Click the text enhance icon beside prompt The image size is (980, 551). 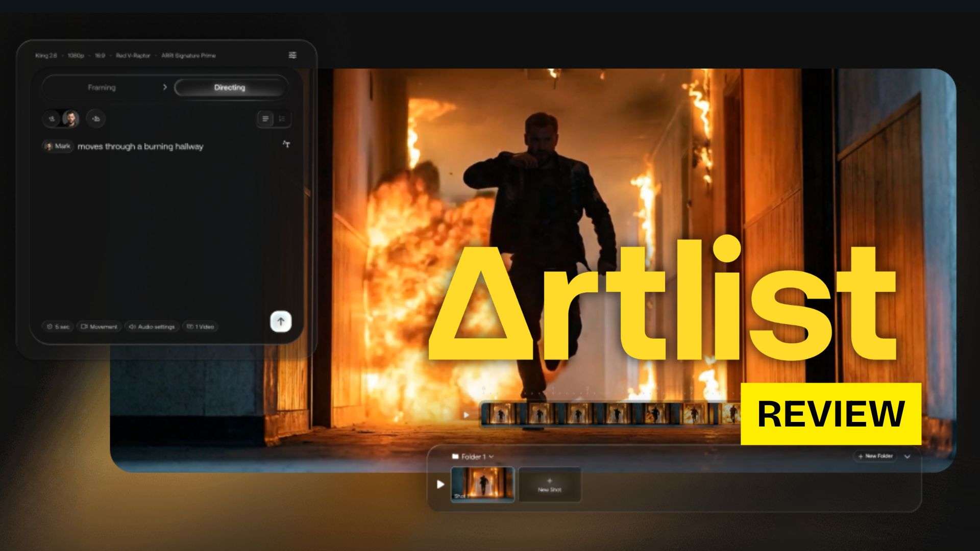[x=286, y=144]
